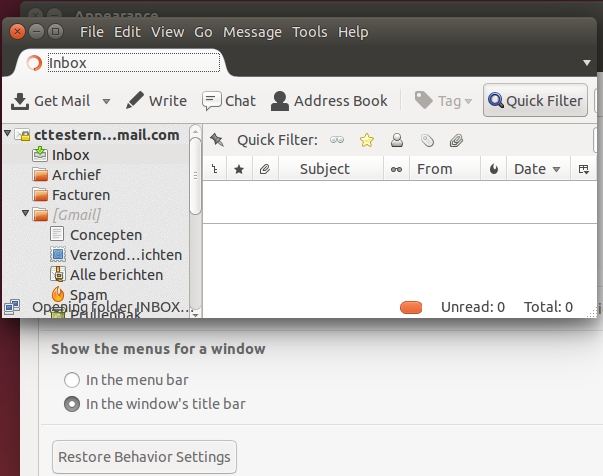Open the Chat toolbar button

[229, 101]
